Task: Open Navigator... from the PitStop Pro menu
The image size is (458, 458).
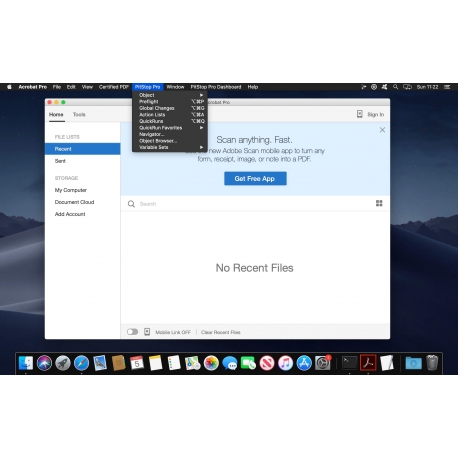Action: (170, 134)
